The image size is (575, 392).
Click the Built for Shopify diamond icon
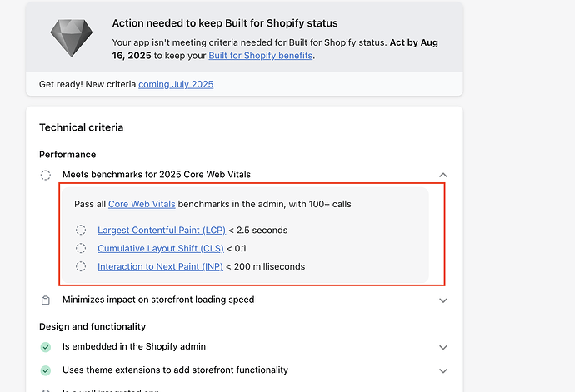point(72,38)
